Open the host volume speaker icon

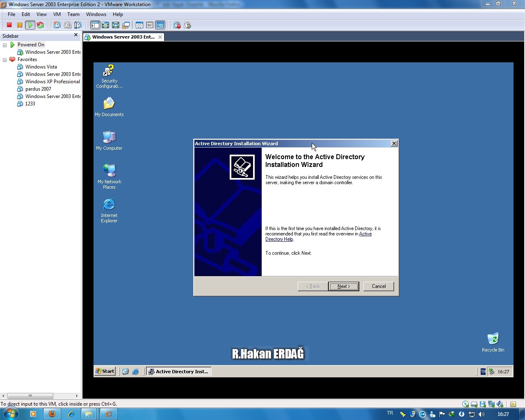point(482,414)
